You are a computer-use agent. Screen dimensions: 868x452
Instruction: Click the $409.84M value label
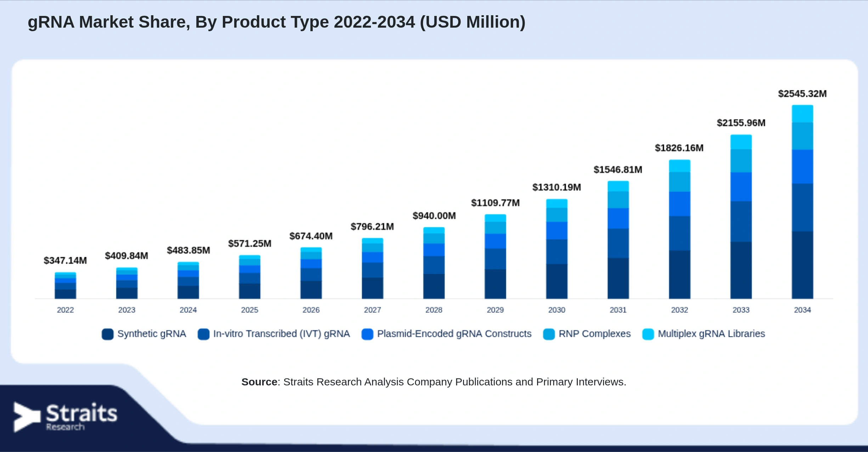(126, 256)
